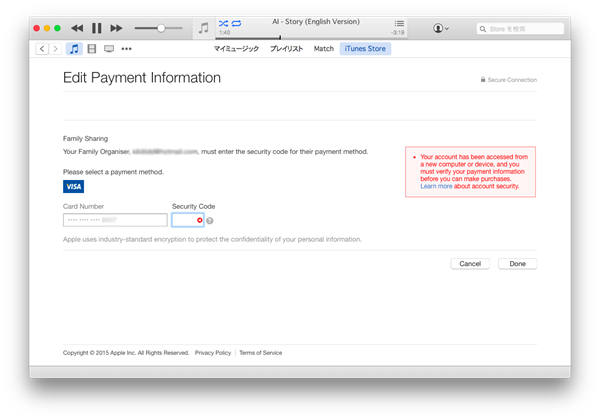Go forward with the right chevron

55,49
